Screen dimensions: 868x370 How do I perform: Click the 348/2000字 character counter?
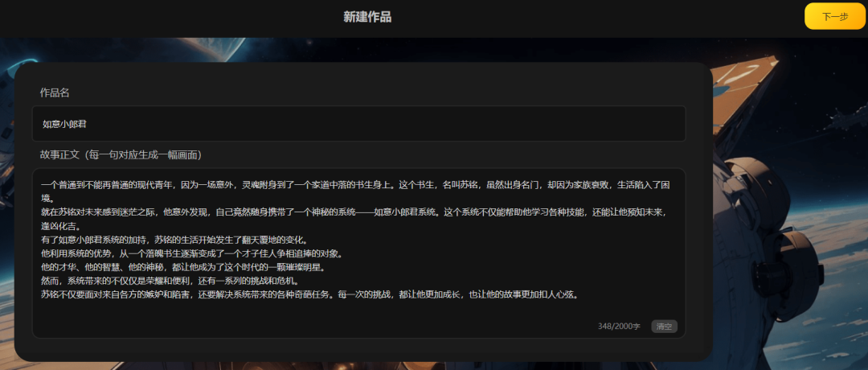(619, 327)
